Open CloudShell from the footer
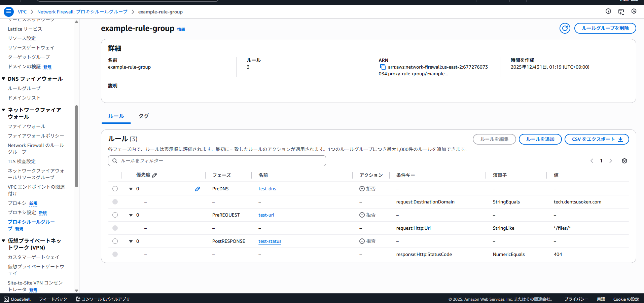The image size is (644, 303). (17, 299)
